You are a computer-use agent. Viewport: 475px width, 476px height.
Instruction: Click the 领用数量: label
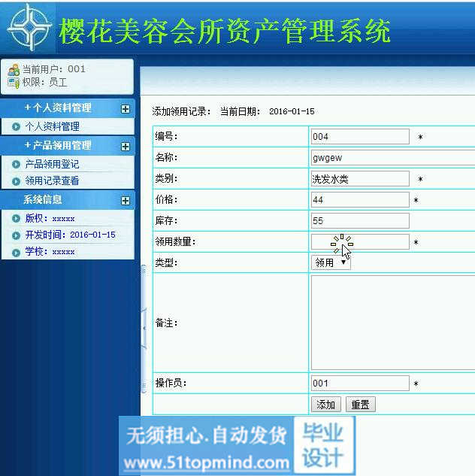pyautogui.click(x=176, y=241)
